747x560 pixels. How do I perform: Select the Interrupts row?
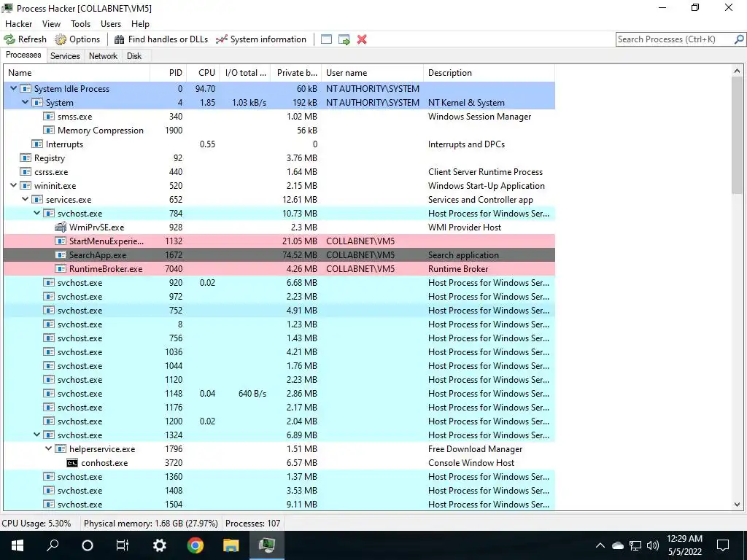point(279,144)
